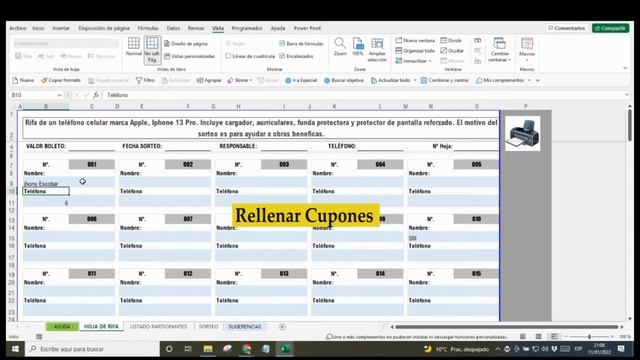
Task: Click Ampliar selección
Action: [377, 49]
